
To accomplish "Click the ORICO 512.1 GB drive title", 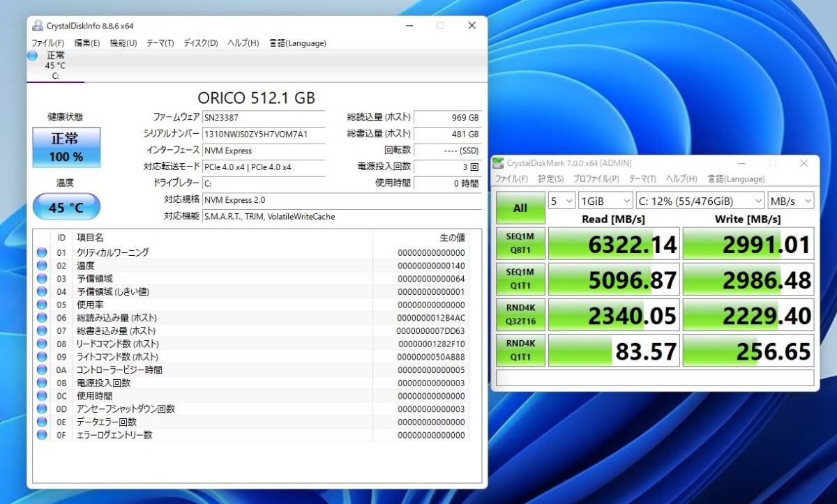I will (x=256, y=98).
